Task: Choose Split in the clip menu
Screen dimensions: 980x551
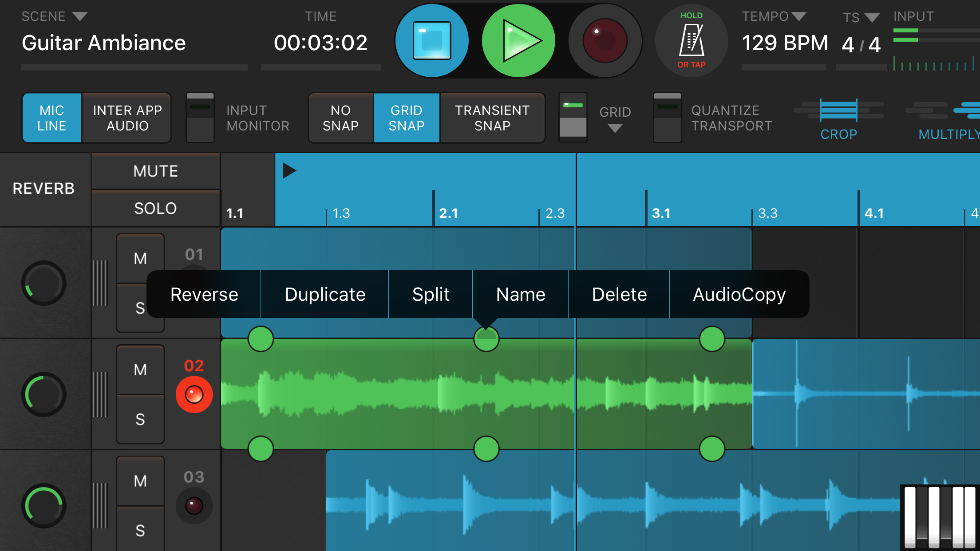Action: [431, 295]
